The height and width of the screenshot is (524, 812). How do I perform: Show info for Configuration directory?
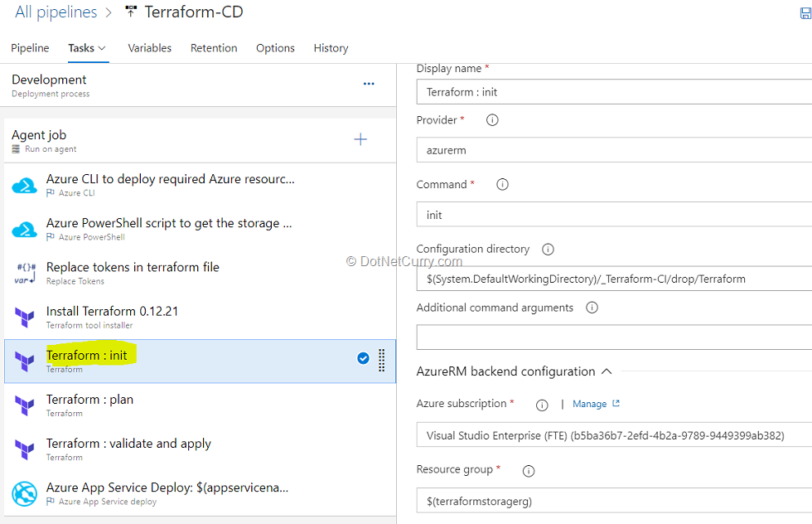[x=548, y=250]
